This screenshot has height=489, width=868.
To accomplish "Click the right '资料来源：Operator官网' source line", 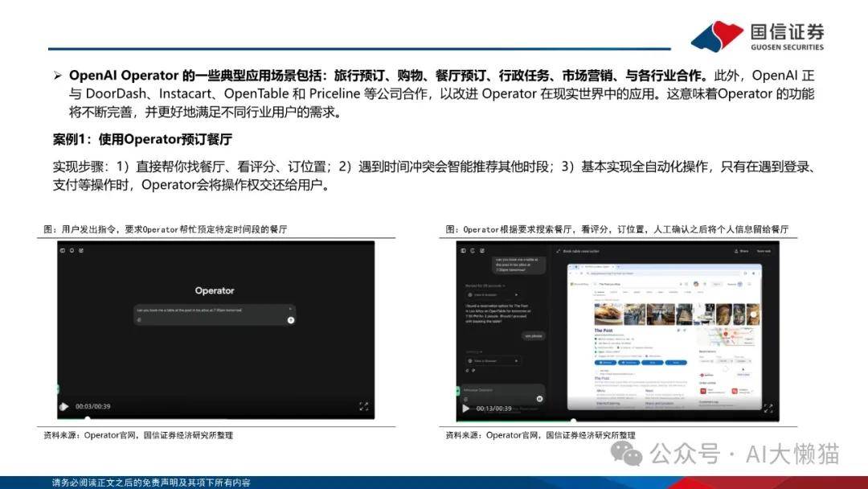I will click(540, 435).
